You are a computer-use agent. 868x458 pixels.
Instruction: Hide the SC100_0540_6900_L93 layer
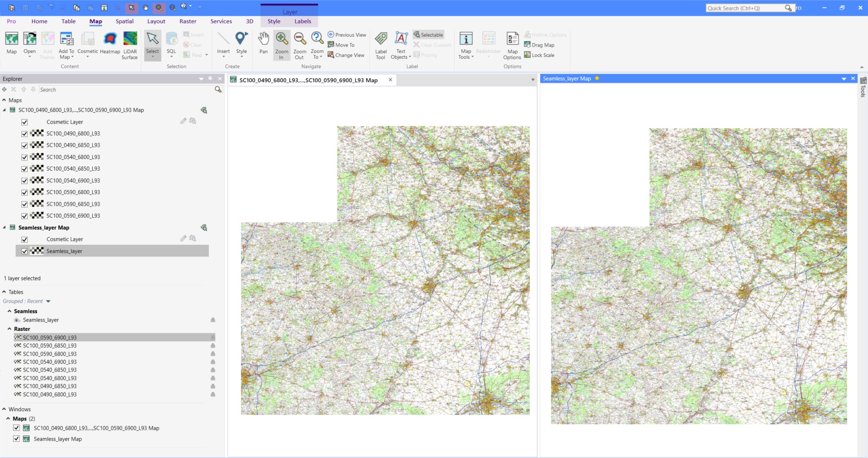point(24,181)
